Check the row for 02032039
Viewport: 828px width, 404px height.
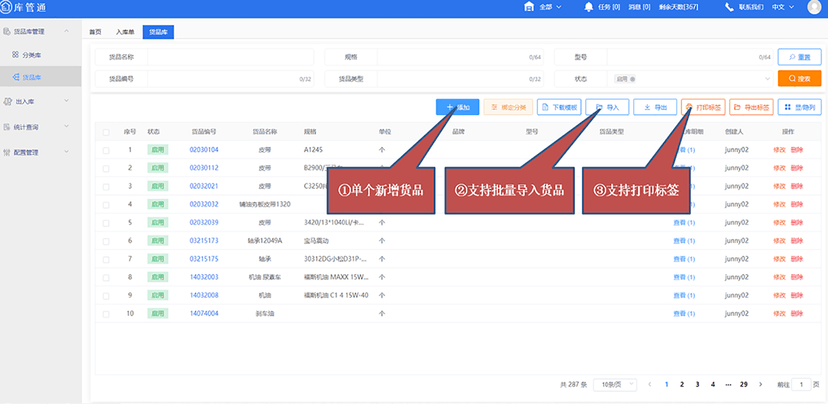click(106, 223)
